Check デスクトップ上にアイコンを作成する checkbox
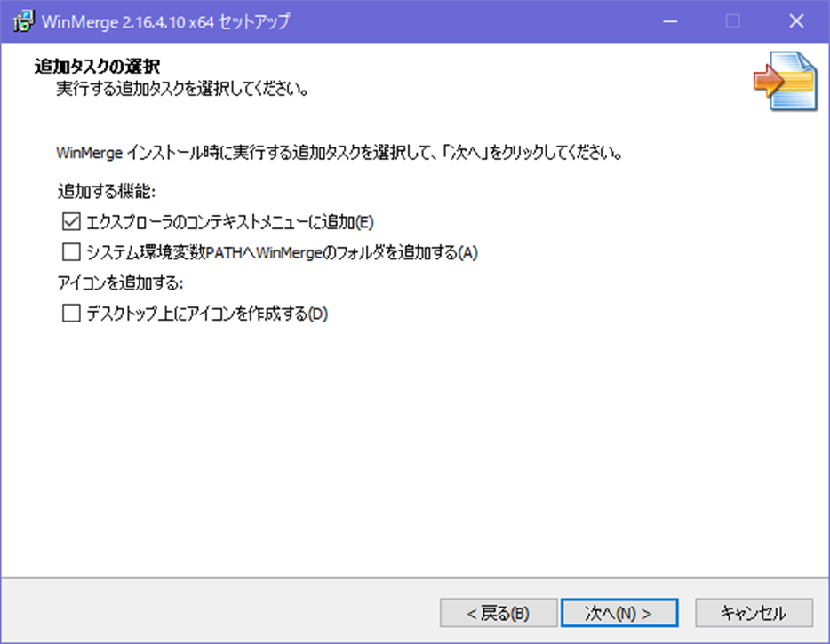This screenshot has width=830, height=644. 71,314
